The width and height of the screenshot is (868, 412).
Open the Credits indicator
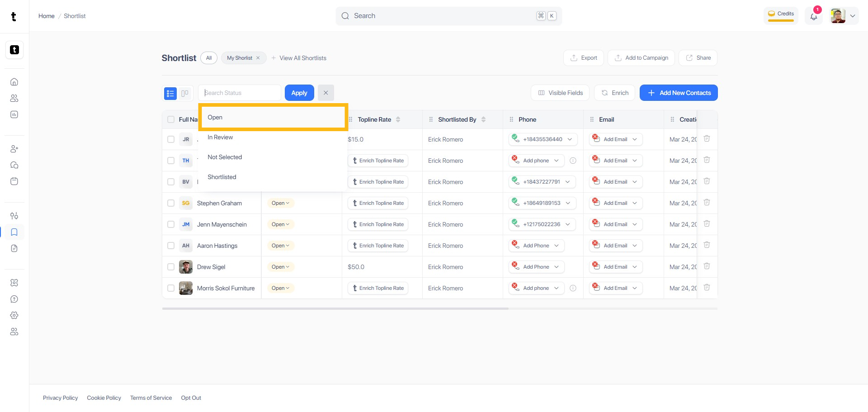click(781, 15)
